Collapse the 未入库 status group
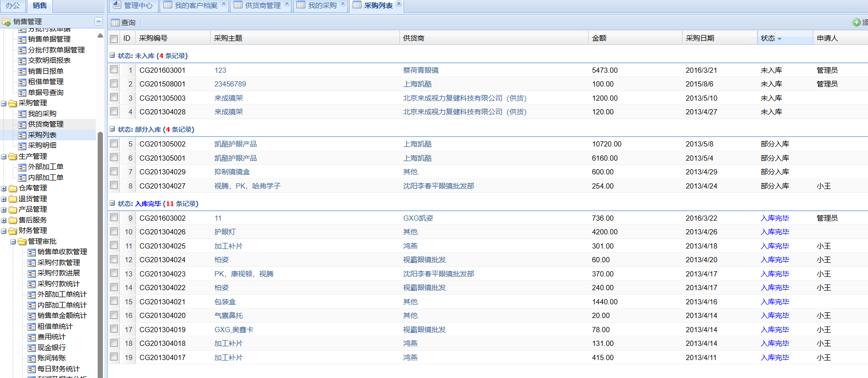This screenshot has width=868, height=378. pos(112,55)
